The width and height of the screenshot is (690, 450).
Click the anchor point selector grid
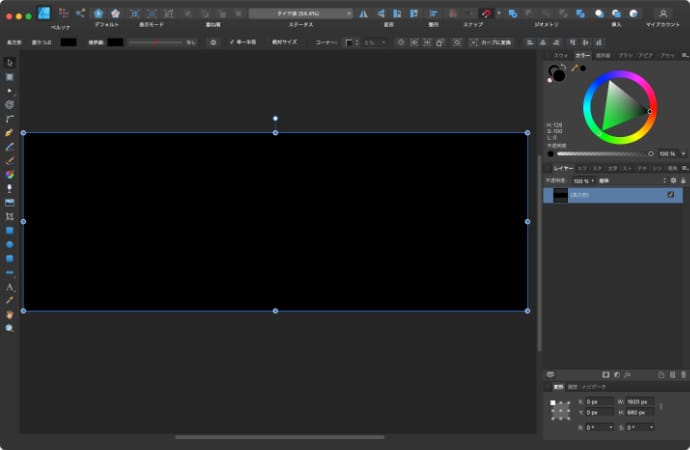tap(561, 409)
